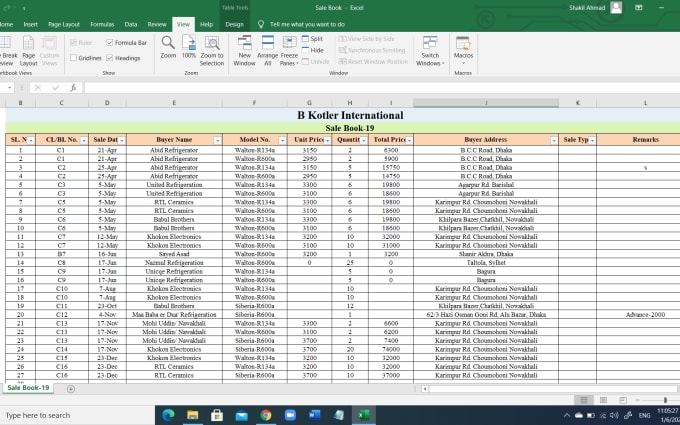Open Microsoft Edge from taskbar

tap(168, 415)
